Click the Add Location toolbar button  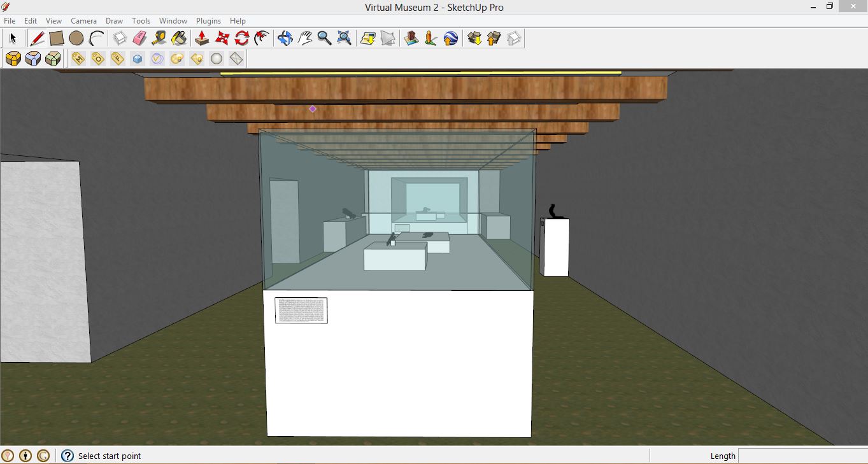(x=411, y=39)
